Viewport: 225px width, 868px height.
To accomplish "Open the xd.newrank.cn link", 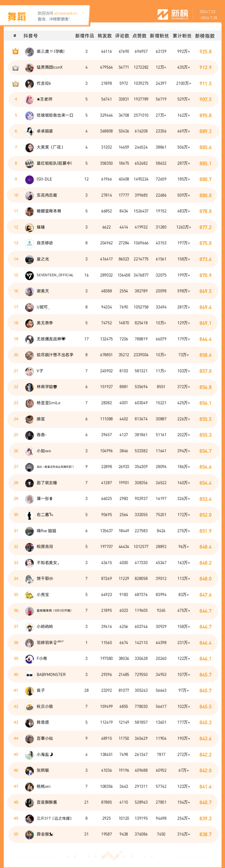I will [65, 14].
